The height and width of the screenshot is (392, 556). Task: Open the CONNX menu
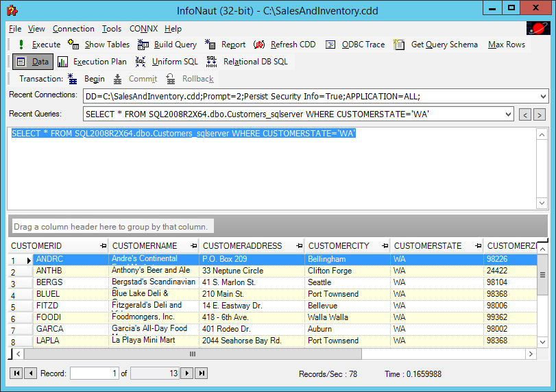pyautogui.click(x=143, y=29)
